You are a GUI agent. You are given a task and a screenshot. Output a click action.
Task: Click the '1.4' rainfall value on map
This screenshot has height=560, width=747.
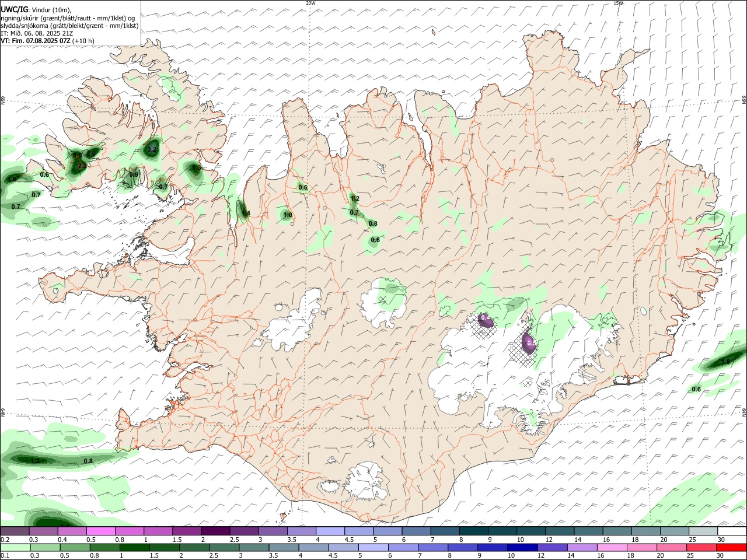point(246,213)
